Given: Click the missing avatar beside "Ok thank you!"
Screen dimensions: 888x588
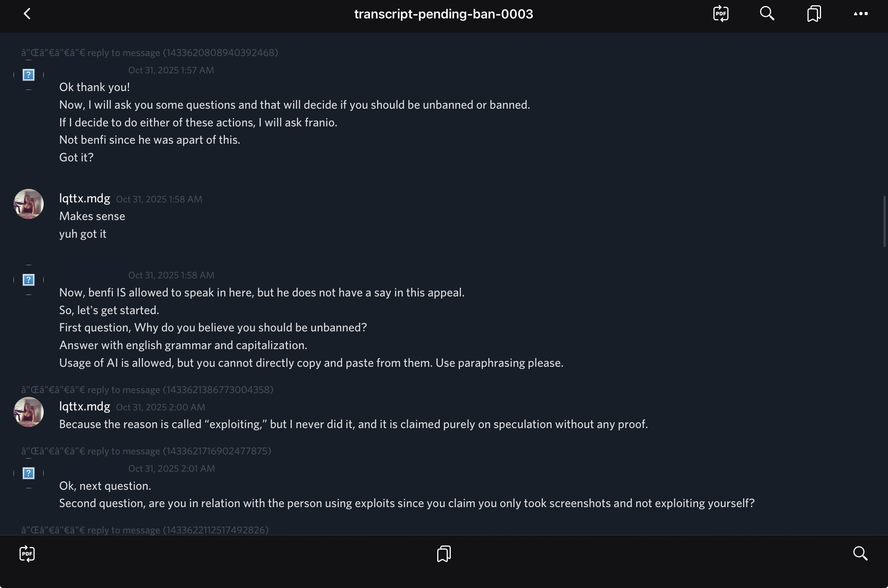Looking at the screenshot, I should [x=29, y=75].
